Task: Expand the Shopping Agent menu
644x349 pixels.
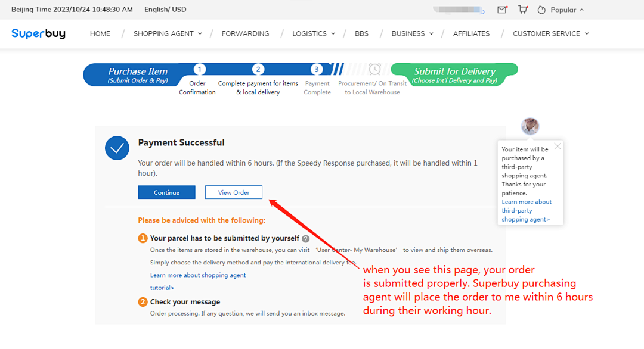Action: coord(168,33)
